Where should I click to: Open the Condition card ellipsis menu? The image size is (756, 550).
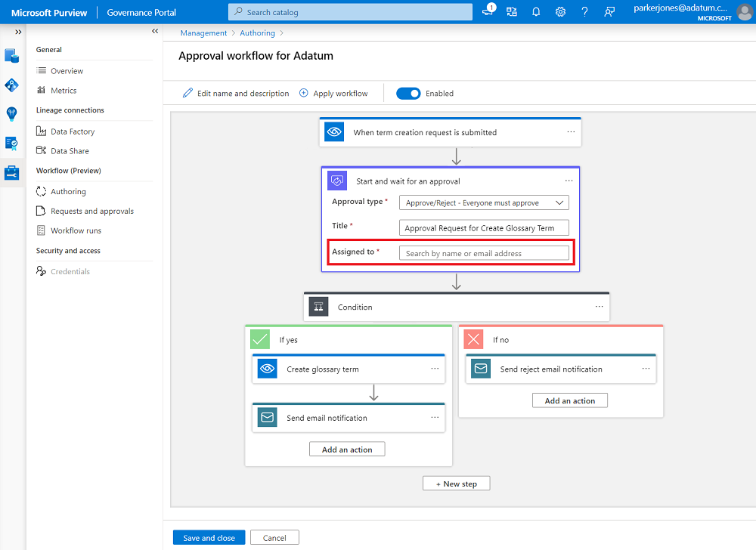point(597,306)
